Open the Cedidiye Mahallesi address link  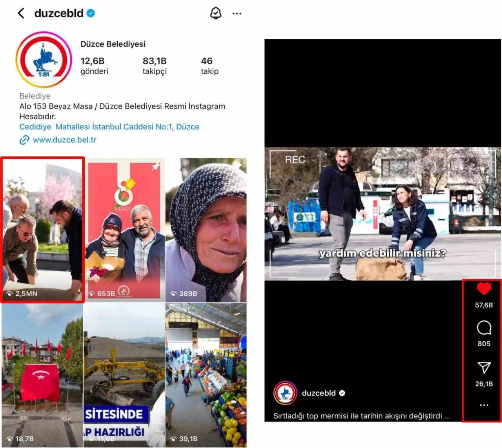[109, 127]
